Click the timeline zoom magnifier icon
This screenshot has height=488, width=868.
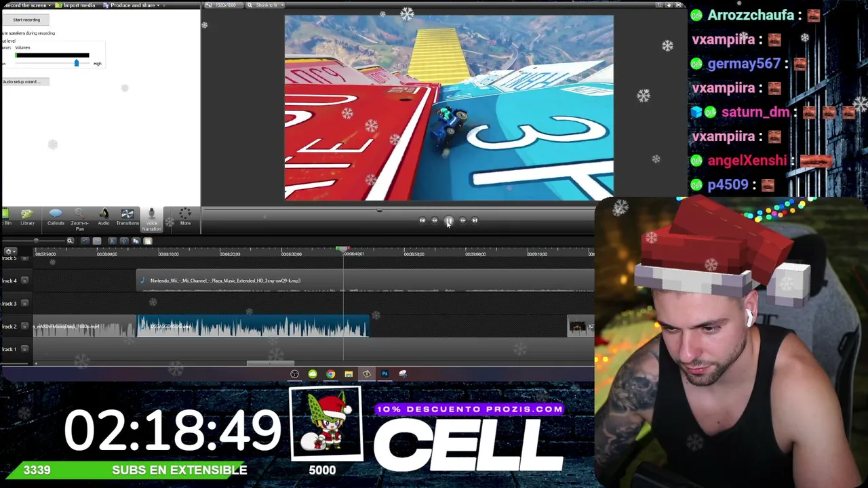click(x=70, y=241)
